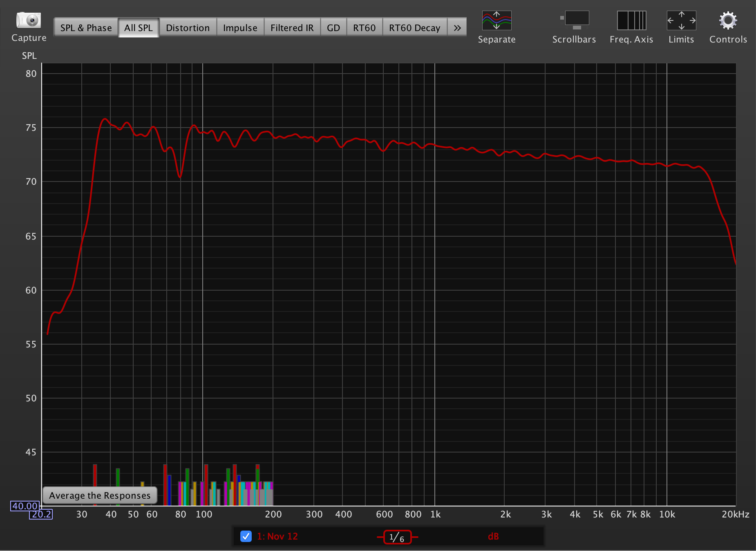Click the 80 SPL axis label
756x551 pixels.
click(x=31, y=74)
